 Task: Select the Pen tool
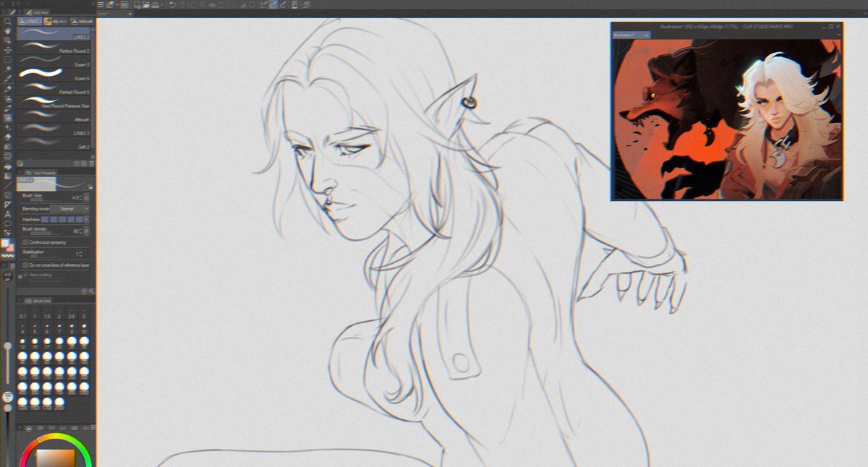pos(7,89)
